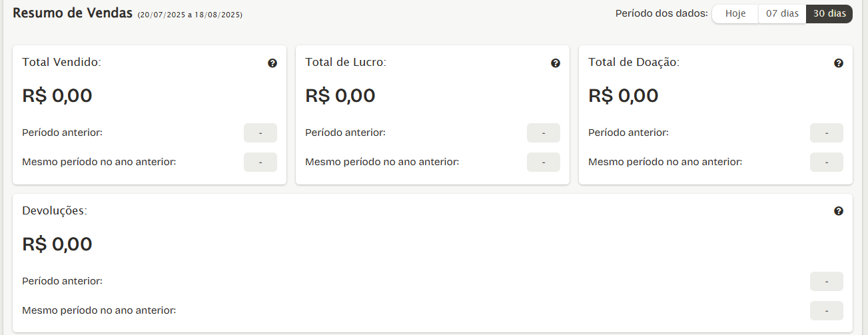This screenshot has width=868, height=335.
Task: Click Período anterior badge in Total Vendido
Action: 260,133
